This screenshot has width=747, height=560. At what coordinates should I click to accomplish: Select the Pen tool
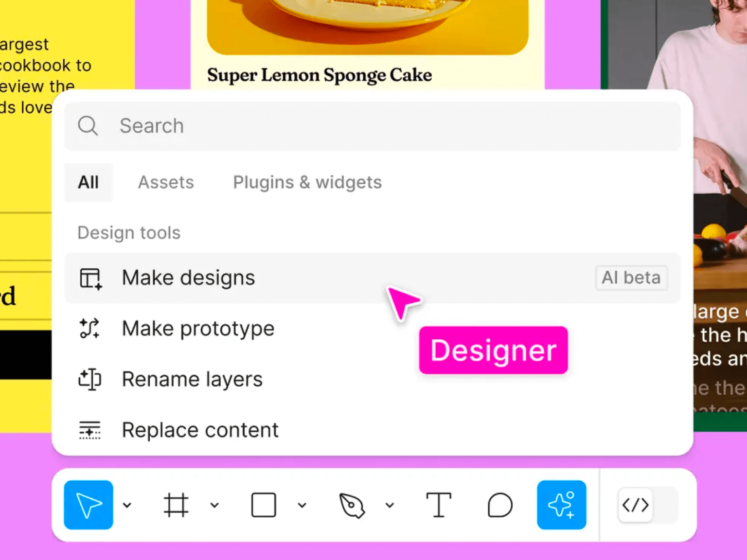point(352,505)
